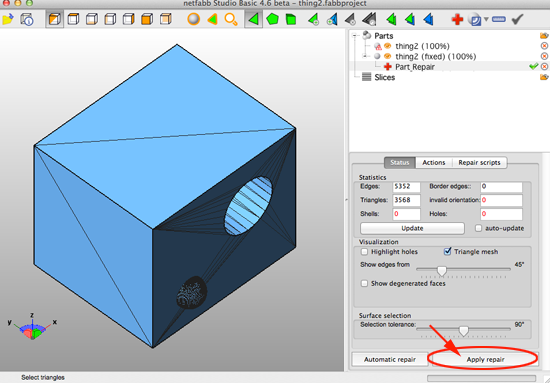Toggle the auto-update checkbox
550x383 pixels.
point(478,228)
